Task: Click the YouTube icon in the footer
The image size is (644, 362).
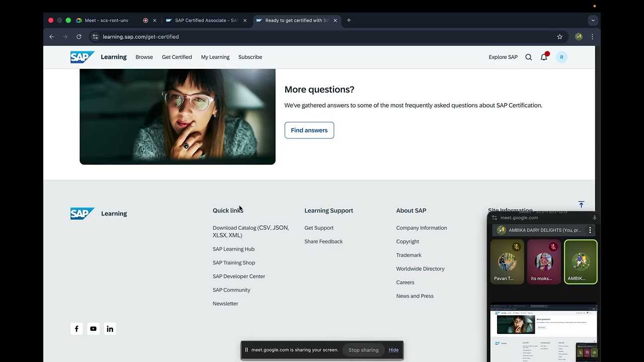Action: (93, 329)
